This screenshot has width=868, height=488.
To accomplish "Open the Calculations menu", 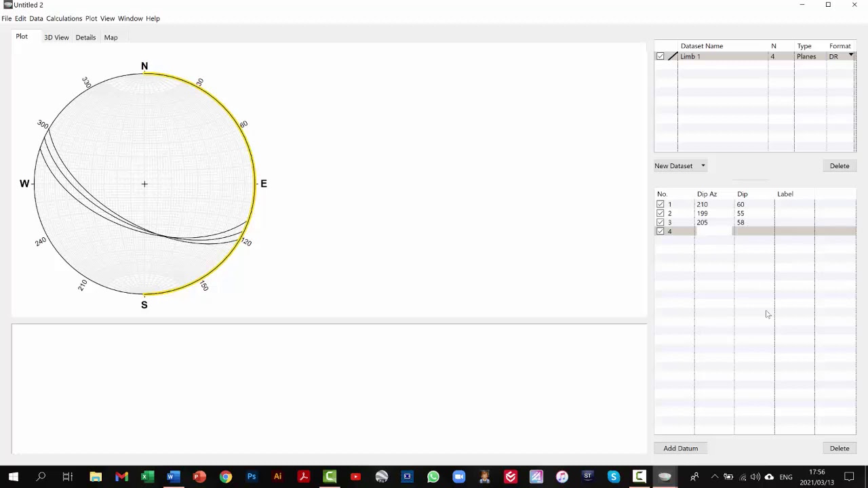I will point(64,18).
